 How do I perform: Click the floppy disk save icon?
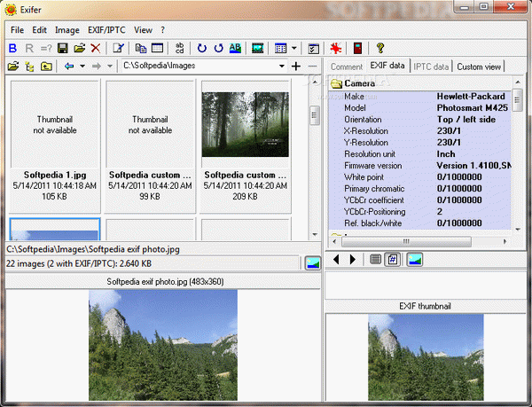pos(62,49)
